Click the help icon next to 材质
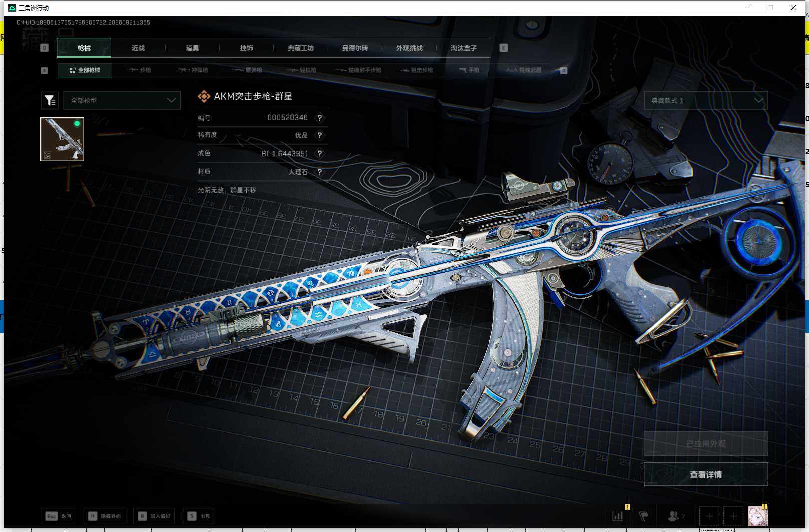Image resolution: width=809 pixels, height=532 pixels. [319, 172]
